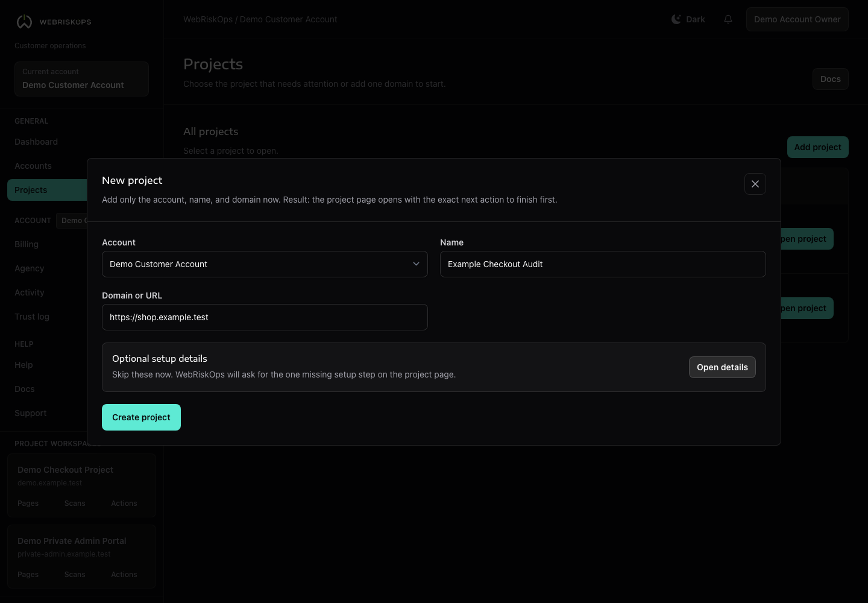The width and height of the screenshot is (868, 603).
Task: Select the Projects sidebar item
Action: click(x=47, y=190)
